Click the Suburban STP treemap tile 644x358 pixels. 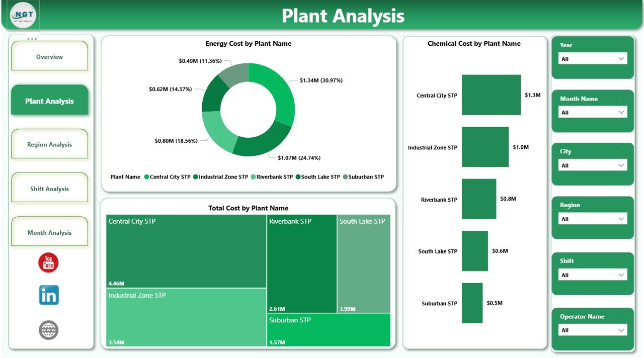(329, 330)
